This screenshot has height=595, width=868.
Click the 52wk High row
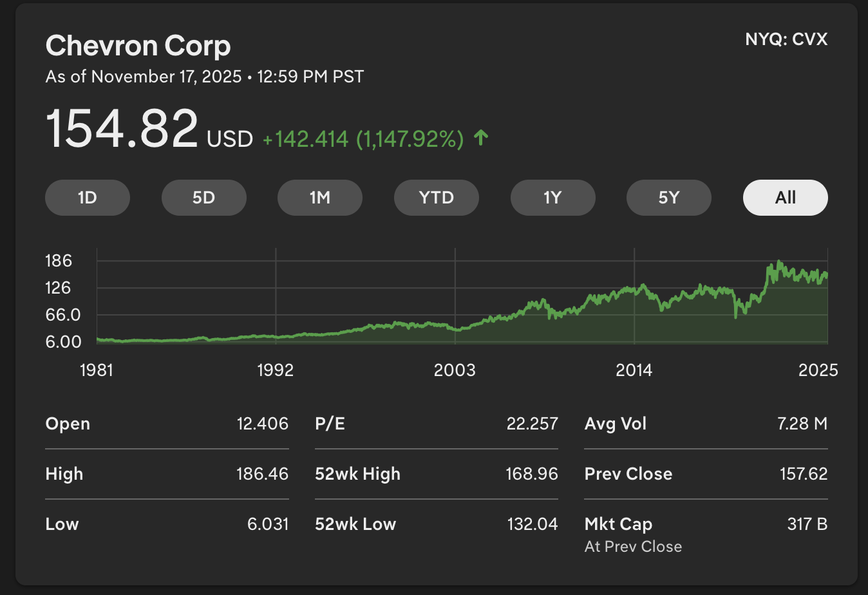coord(436,474)
